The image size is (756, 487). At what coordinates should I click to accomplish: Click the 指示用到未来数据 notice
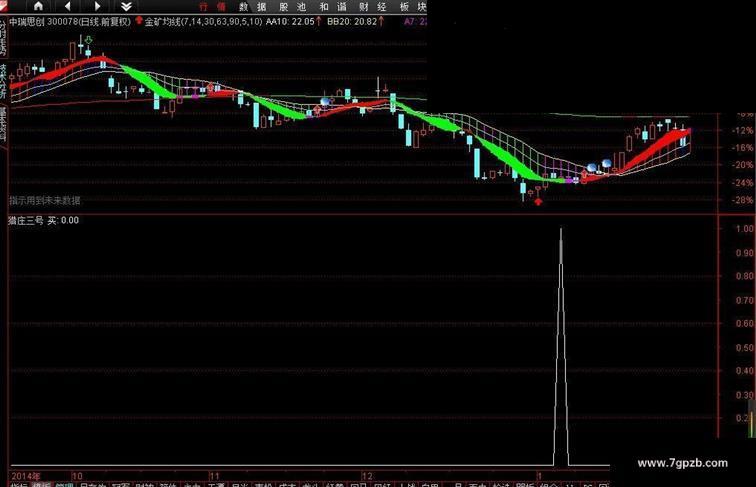coord(45,200)
